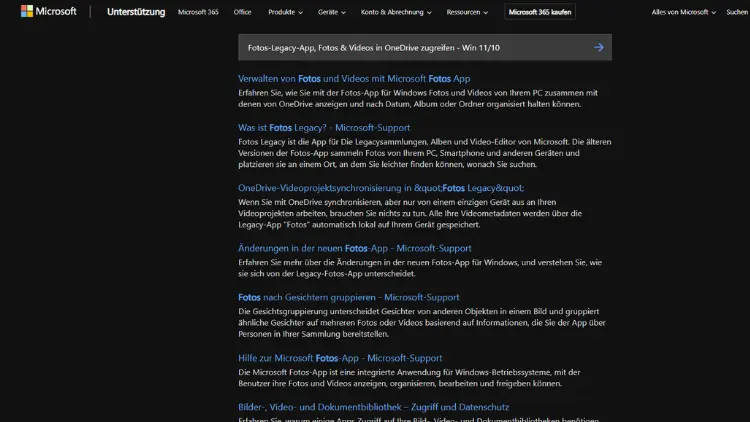Expand the Produkte dropdown menu
The height and width of the screenshot is (422, 750).
[284, 12]
